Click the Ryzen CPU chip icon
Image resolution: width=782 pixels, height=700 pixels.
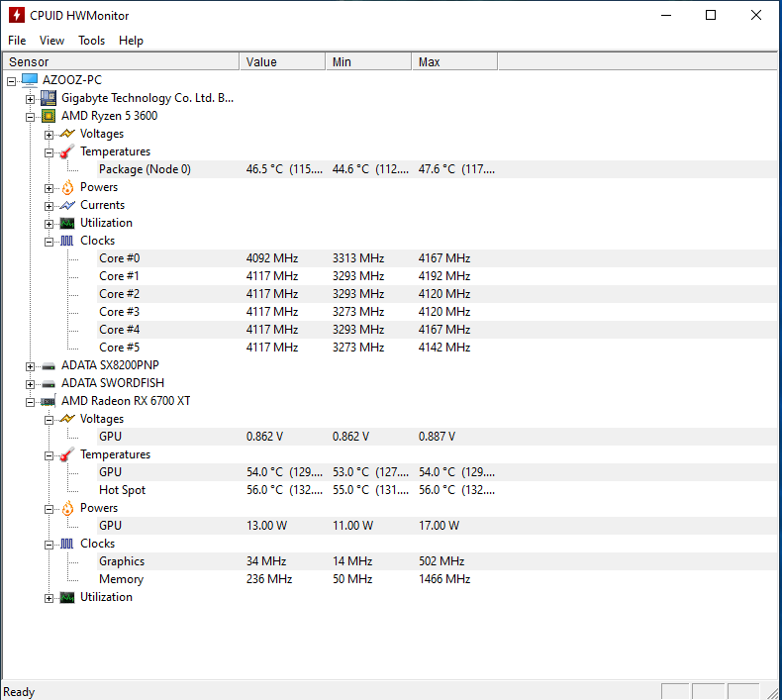tap(49, 116)
